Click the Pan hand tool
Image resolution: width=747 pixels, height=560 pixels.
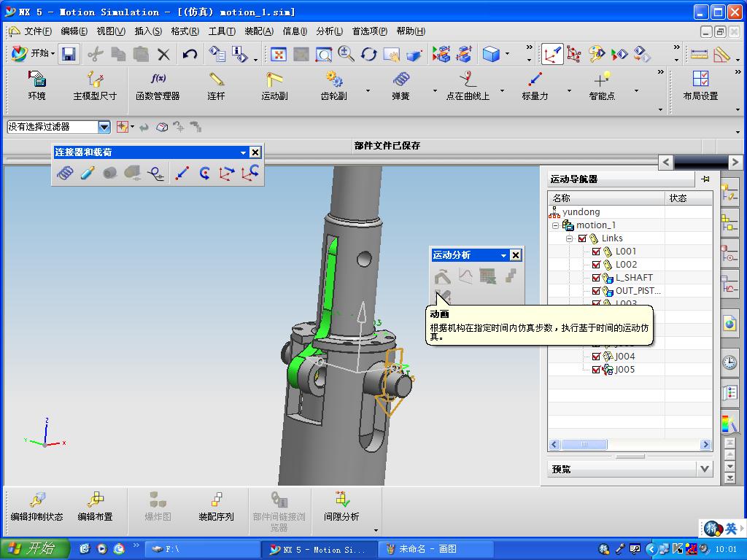392,54
